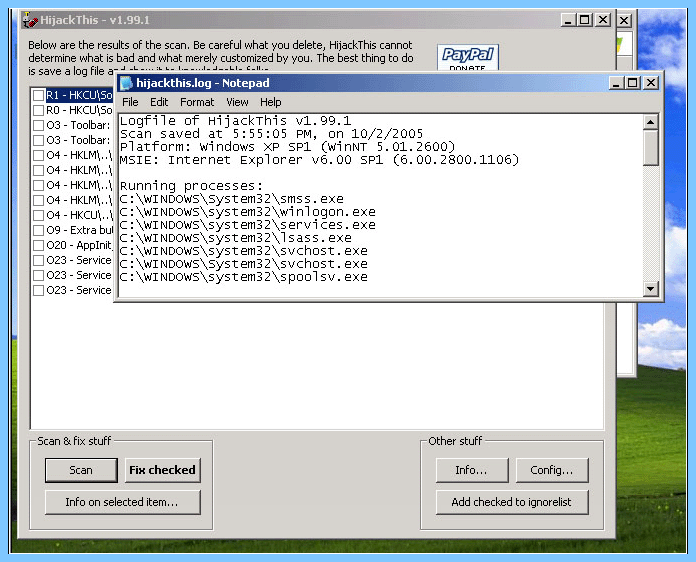Open the Notepad View menu
Viewport: 696px width, 562px height.
(237, 102)
